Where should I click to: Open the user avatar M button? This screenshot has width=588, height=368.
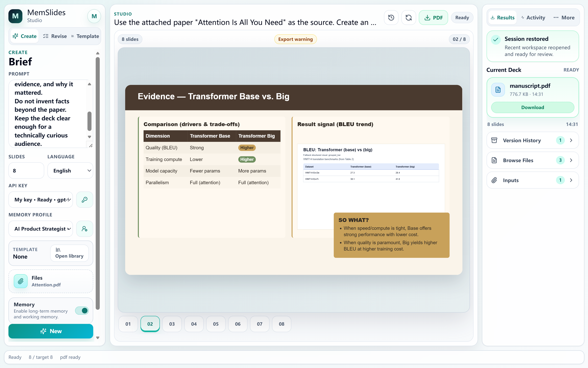pos(94,16)
